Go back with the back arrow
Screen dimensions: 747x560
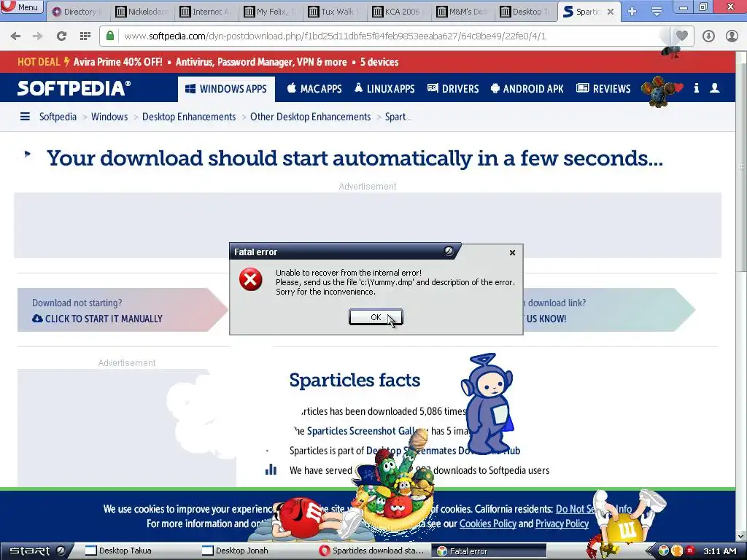(x=15, y=36)
